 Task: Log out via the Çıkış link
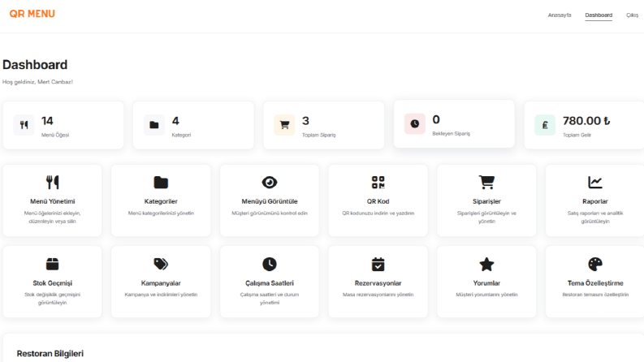632,15
